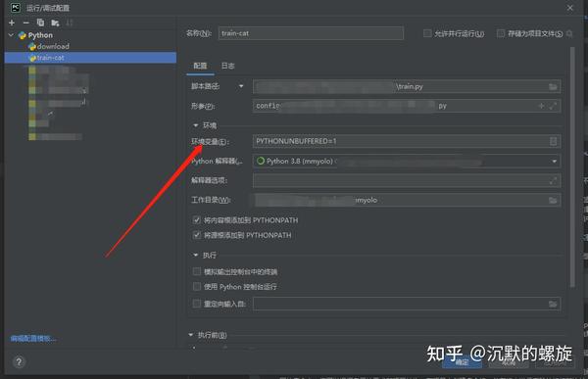Browse script path with folder icon
The image size is (588, 379).
(x=553, y=86)
